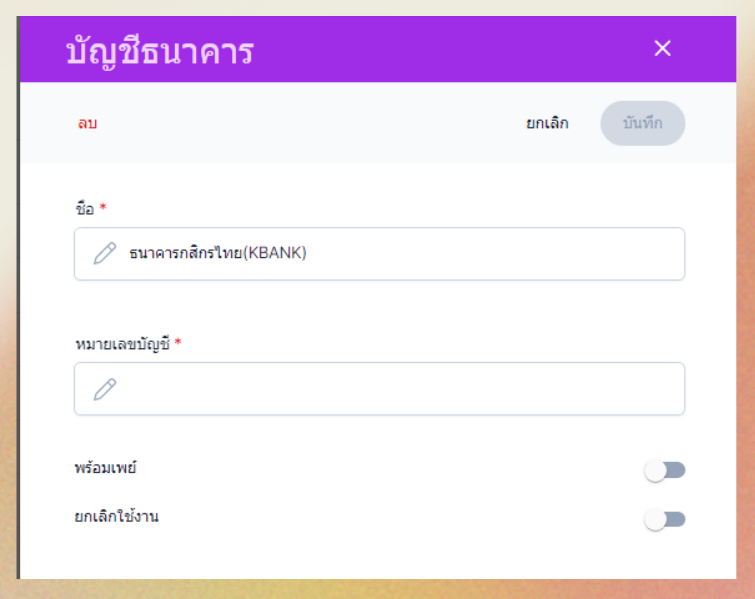The height and width of the screenshot is (599, 755).
Task: Click the pencil icon in หมายเลขบัญชี field
Action: tap(104, 389)
